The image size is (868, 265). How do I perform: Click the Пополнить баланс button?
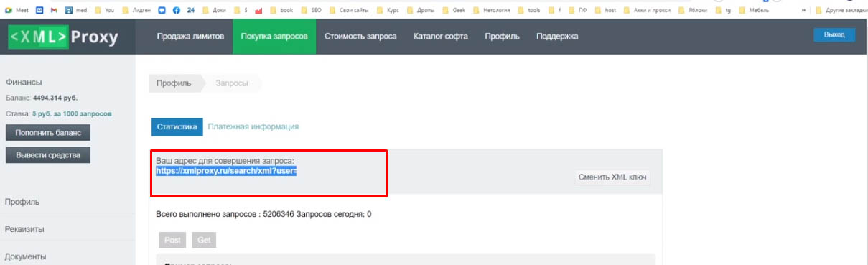click(x=48, y=133)
